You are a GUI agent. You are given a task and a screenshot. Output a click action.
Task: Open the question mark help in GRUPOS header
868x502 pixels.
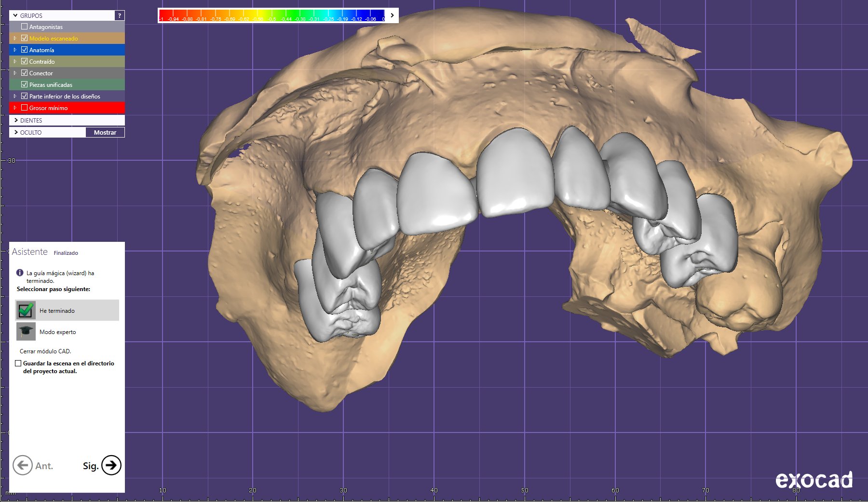point(120,15)
